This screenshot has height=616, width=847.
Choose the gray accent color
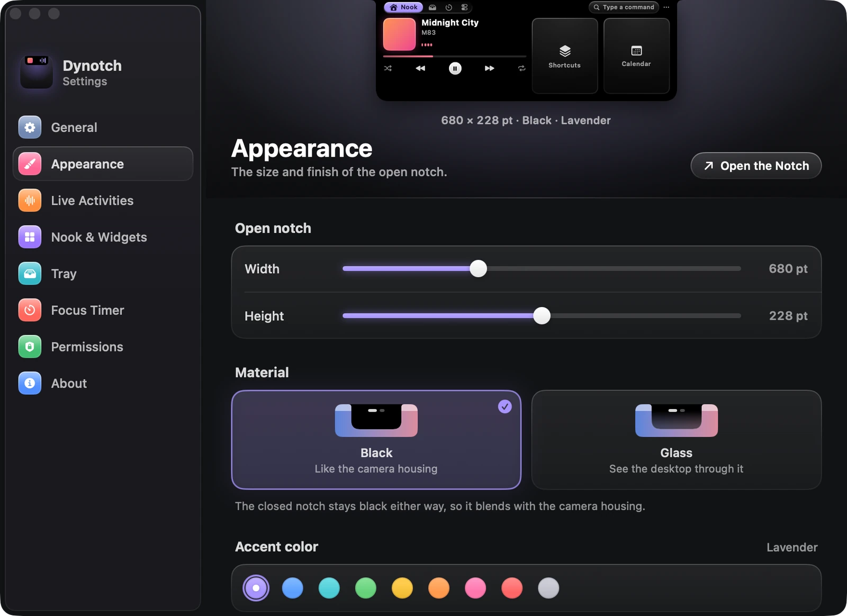pos(548,588)
